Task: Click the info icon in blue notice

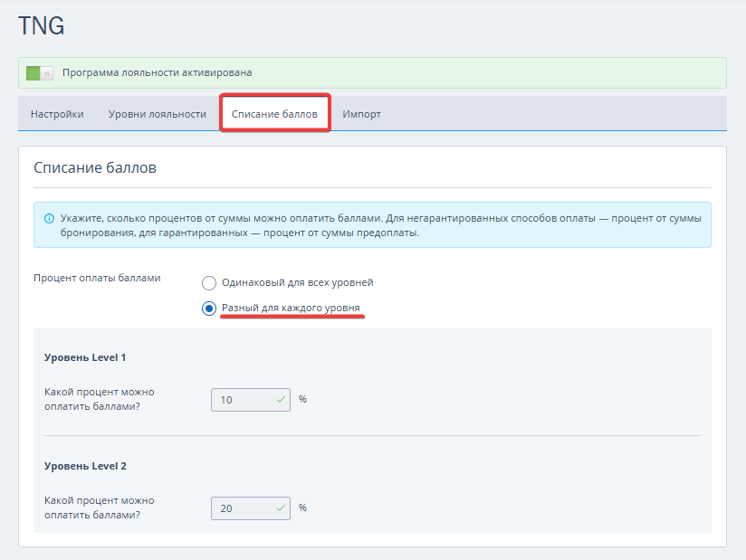Action: click(49, 219)
